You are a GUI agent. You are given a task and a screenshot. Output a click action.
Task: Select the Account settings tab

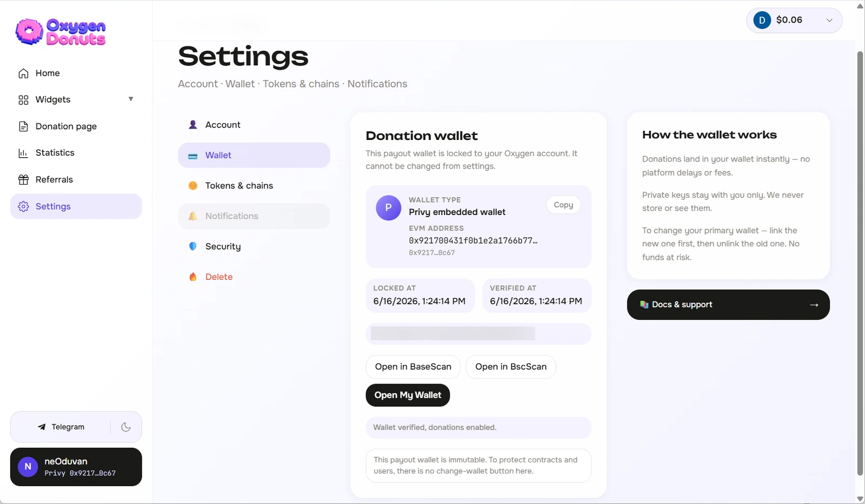(x=254, y=125)
